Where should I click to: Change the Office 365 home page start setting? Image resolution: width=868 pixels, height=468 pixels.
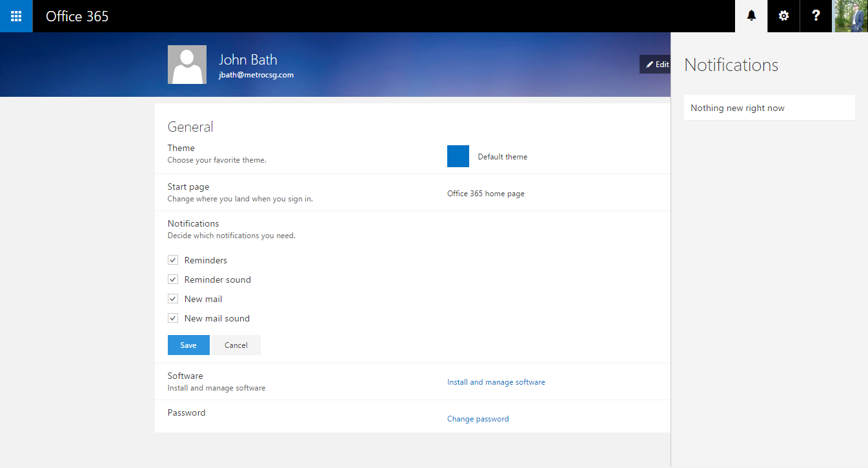(x=485, y=193)
